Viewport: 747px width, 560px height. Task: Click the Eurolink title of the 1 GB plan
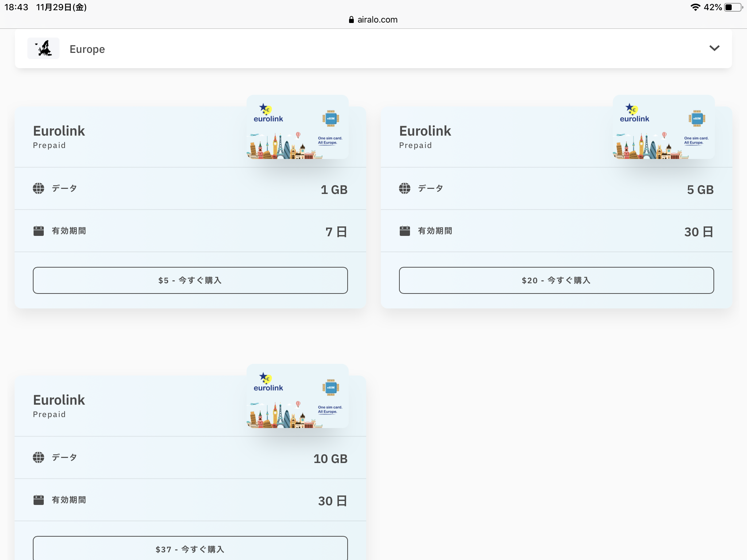59,131
